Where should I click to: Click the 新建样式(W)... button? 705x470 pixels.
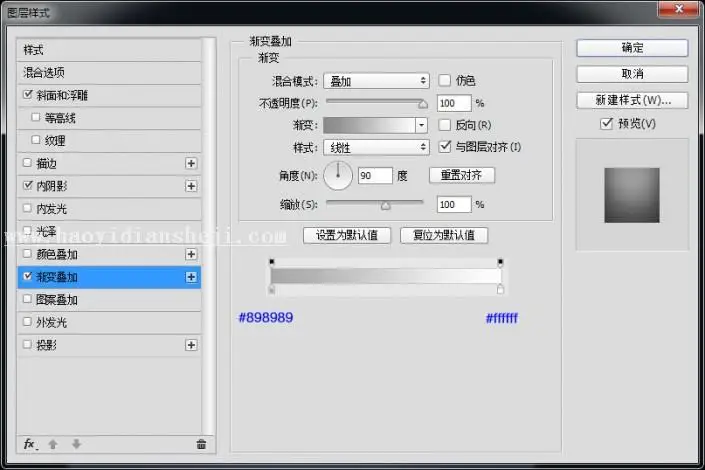[x=632, y=100]
